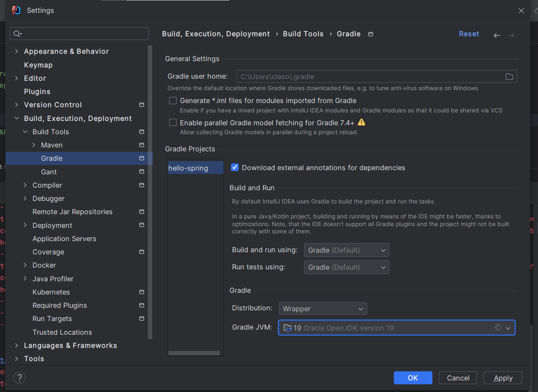Click the project icon beside Maven
The height and width of the screenshot is (392, 538).
click(142, 145)
